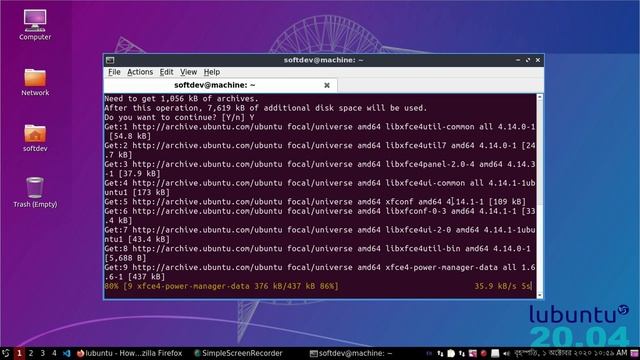Switch to workspace 3
Image resolution: width=640 pixels, height=360 pixels.
[42, 353]
